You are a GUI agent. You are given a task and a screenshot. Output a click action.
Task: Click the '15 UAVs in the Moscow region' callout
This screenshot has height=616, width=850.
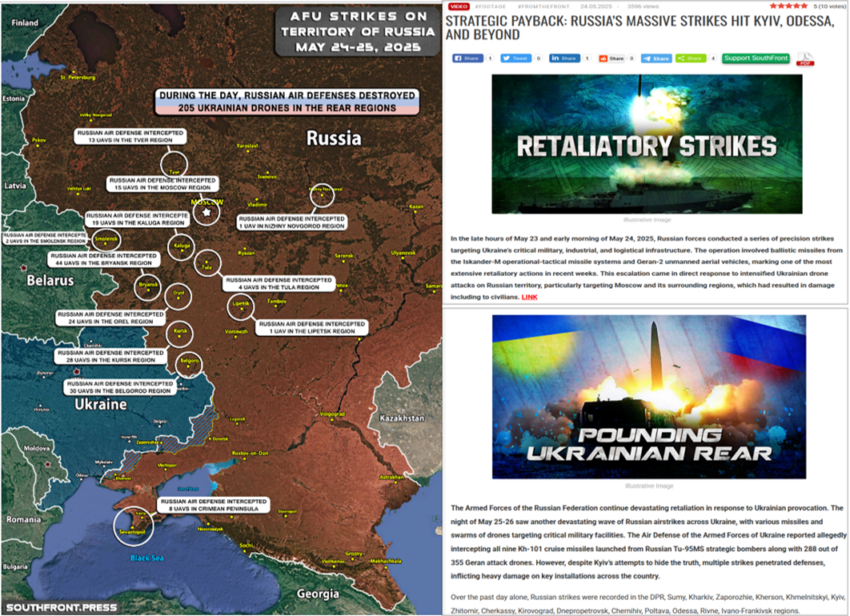coord(162,184)
